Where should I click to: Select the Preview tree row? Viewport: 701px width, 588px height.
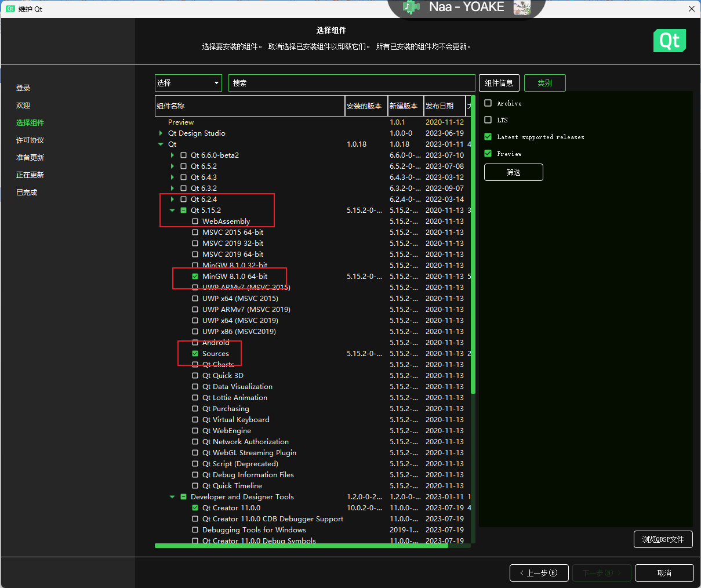tap(313, 122)
